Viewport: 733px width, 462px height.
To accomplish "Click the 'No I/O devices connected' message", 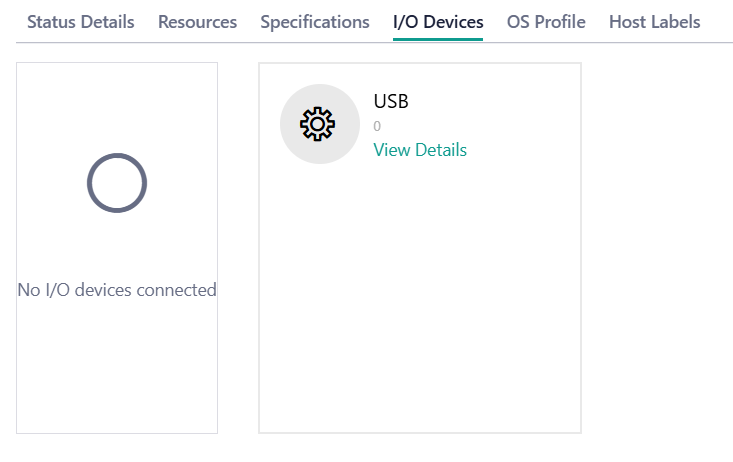I will [x=117, y=290].
